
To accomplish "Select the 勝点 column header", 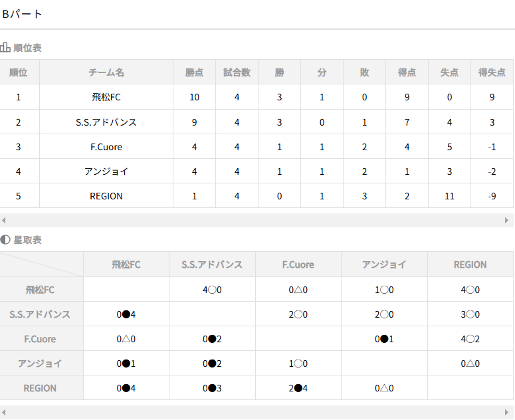I will 194,72.
